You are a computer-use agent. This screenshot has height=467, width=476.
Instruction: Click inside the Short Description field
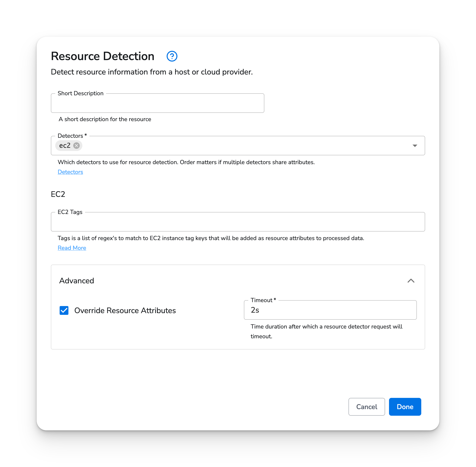click(157, 103)
